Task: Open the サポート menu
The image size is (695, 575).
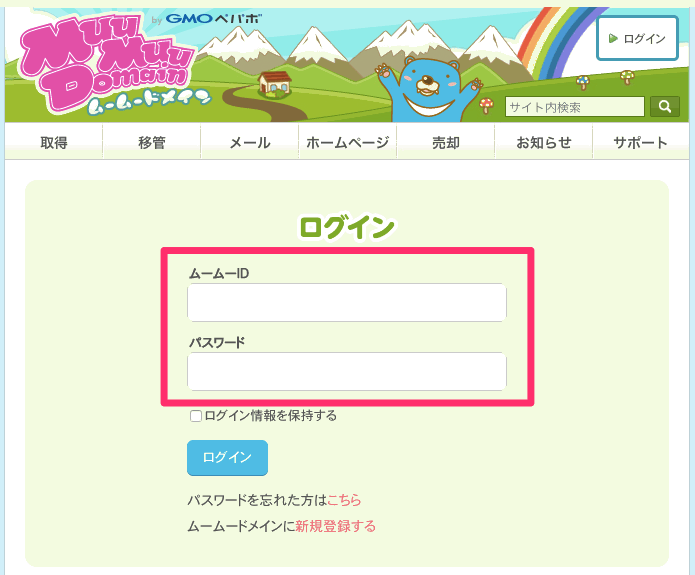Action: pos(641,143)
